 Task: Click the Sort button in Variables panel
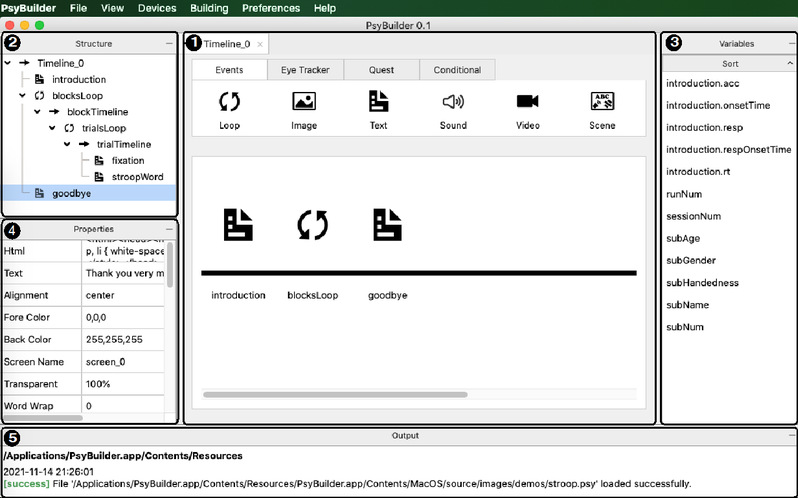tap(729, 63)
